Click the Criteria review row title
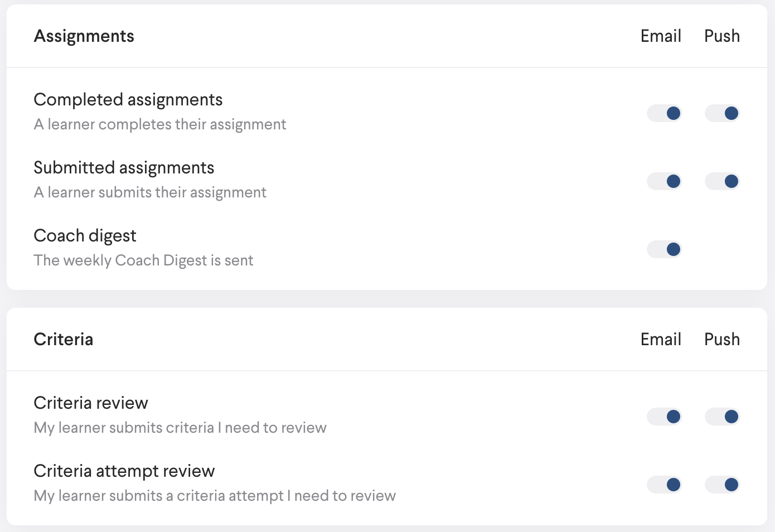Screen dimensions: 775x532 tap(91, 403)
